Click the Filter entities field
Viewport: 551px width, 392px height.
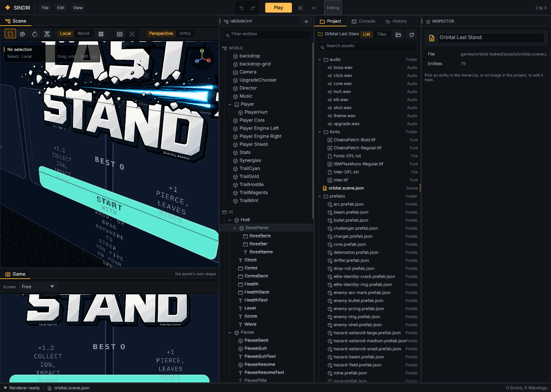[266, 34]
